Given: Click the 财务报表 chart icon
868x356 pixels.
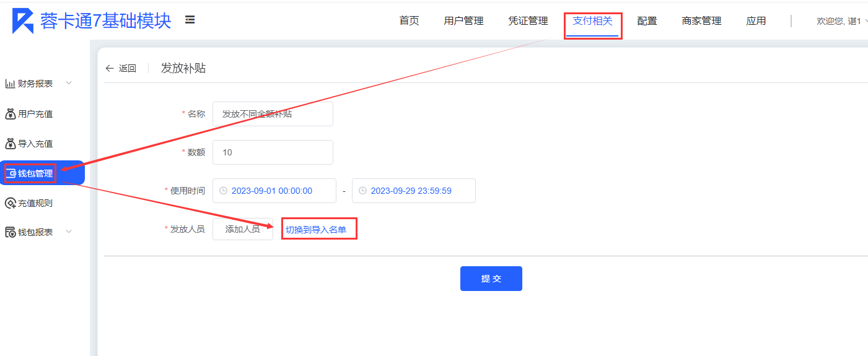Looking at the screenshot, I should [x=10, y=84].
